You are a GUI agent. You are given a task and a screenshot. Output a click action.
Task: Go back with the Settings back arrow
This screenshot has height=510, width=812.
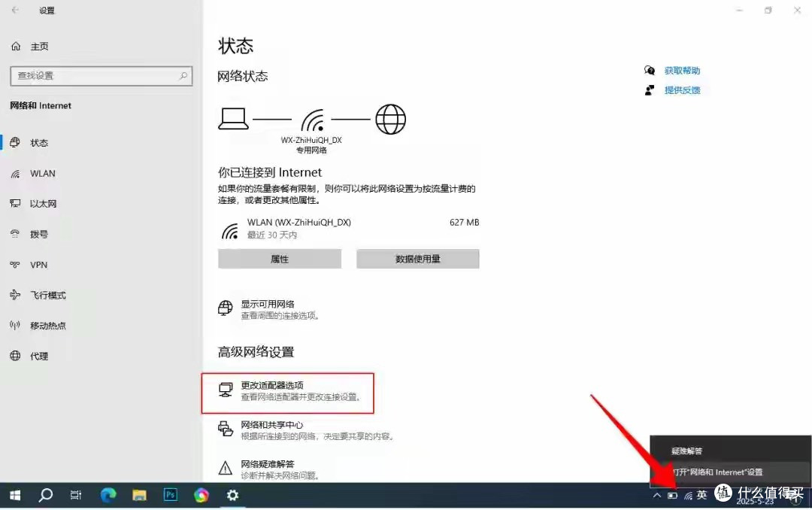15,10
